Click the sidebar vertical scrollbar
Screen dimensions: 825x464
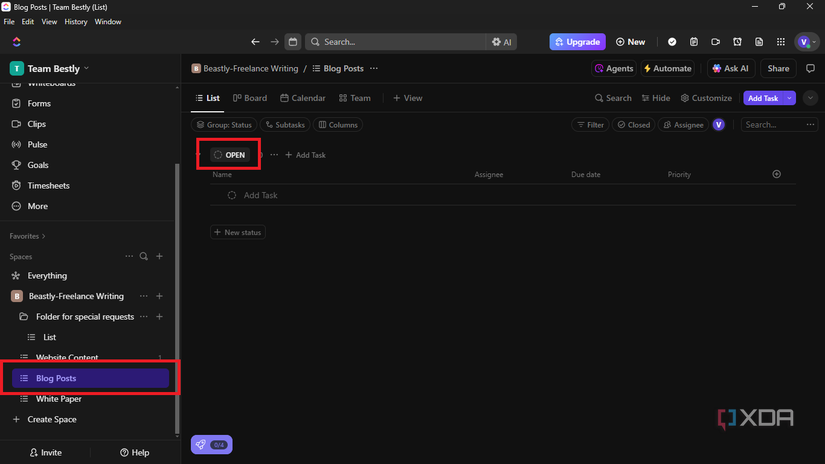(177, 297)
